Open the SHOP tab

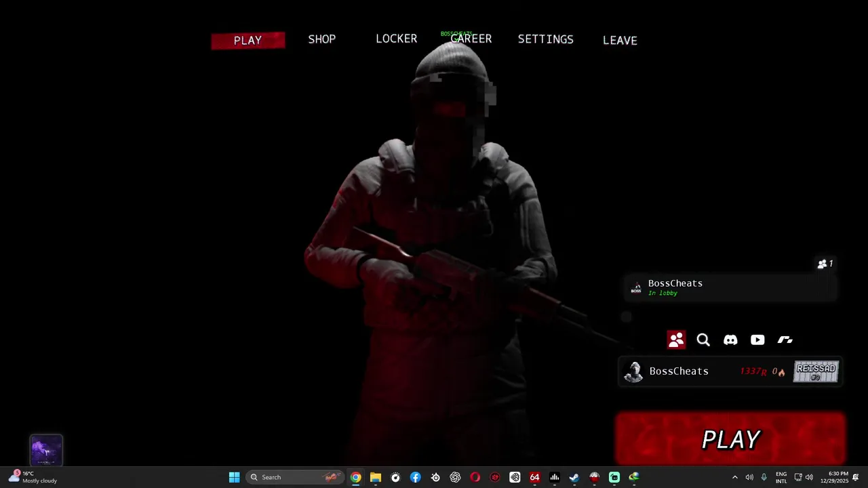coord(322,39)
